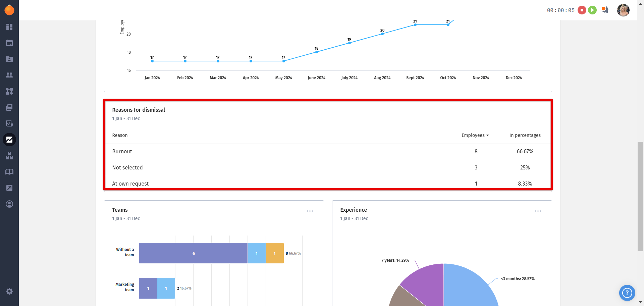Click the Without a team label
This screenshot has width=644, height=306.
coord(125,252)
